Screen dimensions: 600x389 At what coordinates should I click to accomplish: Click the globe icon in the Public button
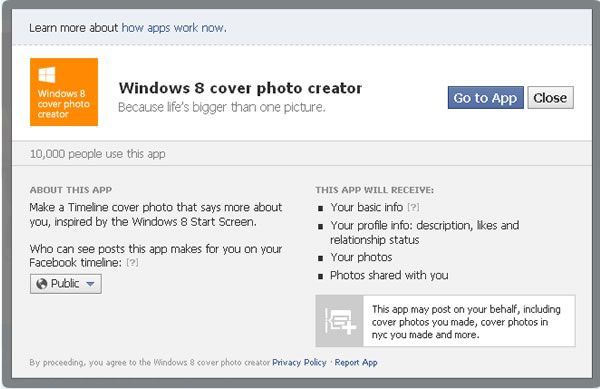pos(41,284)
